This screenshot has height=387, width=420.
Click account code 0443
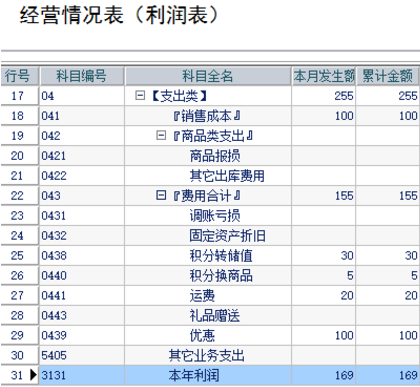point(54,315)
